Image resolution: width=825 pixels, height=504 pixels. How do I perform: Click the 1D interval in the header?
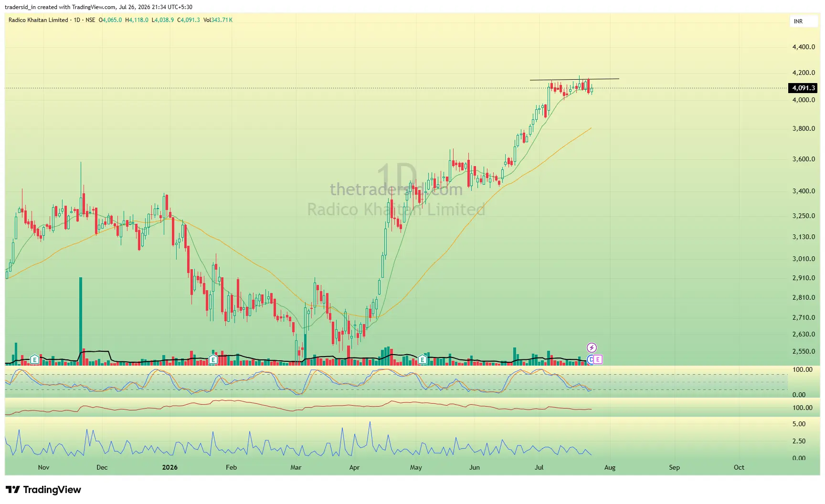[77, 20]
